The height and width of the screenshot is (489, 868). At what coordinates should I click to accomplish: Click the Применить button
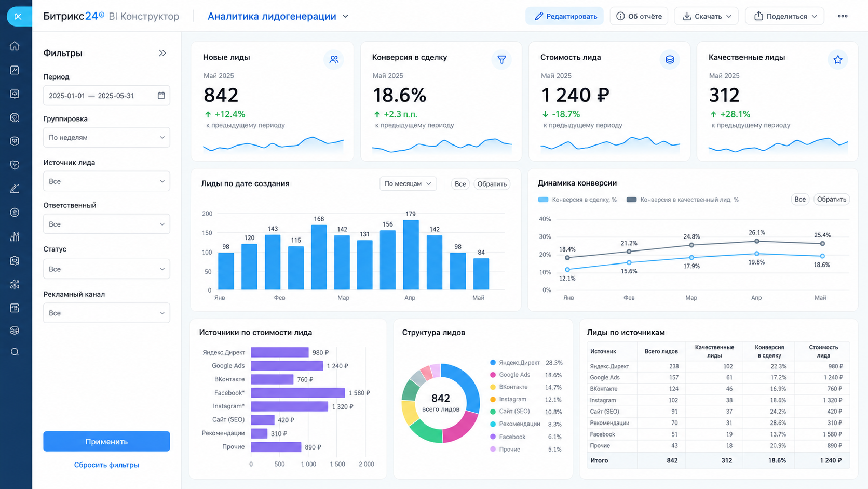click(x=106, y=441)
